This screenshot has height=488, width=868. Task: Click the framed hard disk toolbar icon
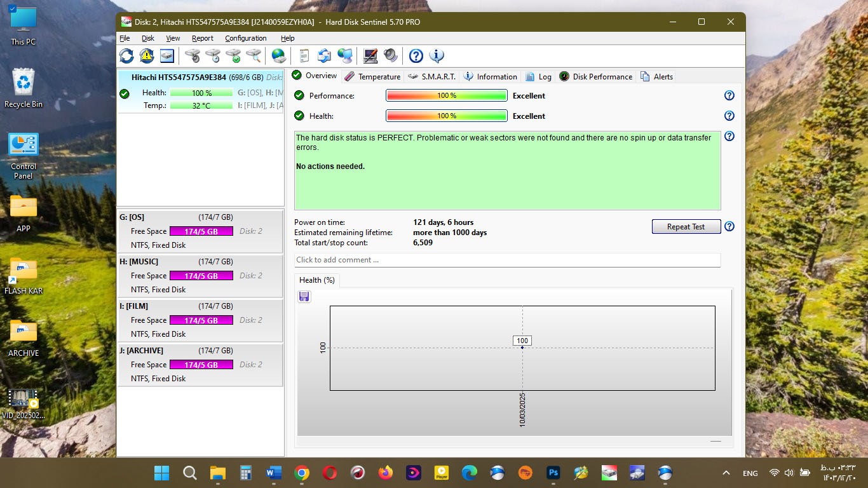tap(166, 56)
